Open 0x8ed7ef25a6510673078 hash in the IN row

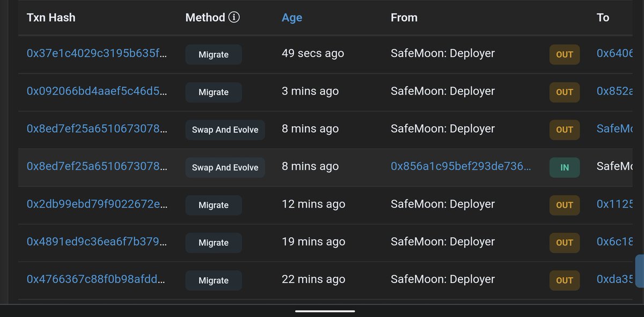coord(97,167)
